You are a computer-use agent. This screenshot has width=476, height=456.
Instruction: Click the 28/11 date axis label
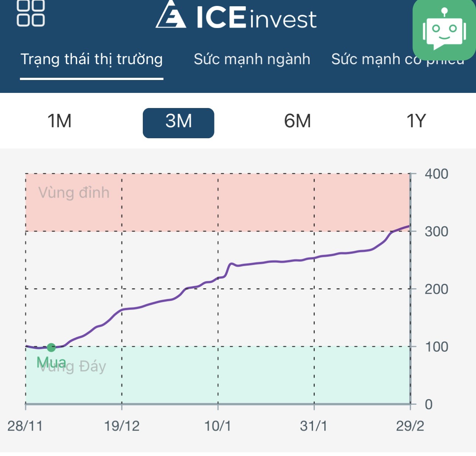25,426
